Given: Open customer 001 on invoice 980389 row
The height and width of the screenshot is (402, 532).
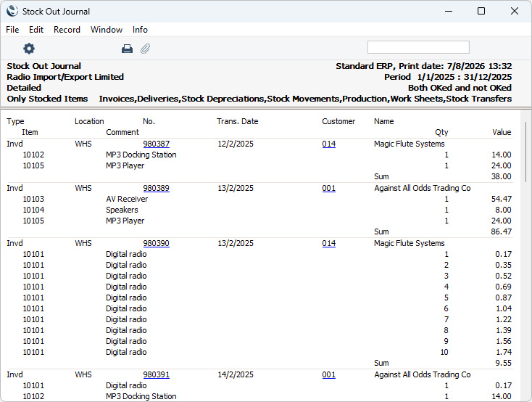Looking at the screenshot, I should (329, 188).
